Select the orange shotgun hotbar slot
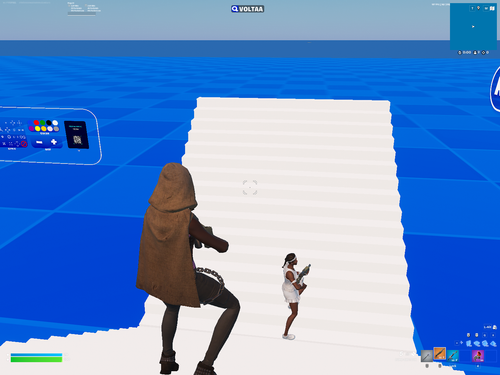This screenshot has height=375, width=500. pyautogui.click(x=440, y=354)
